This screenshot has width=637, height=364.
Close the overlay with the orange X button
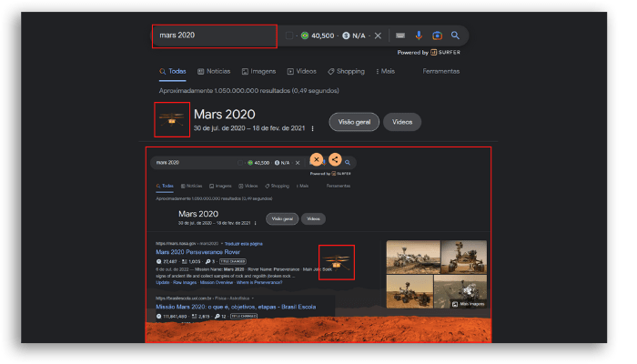(317, 159)
